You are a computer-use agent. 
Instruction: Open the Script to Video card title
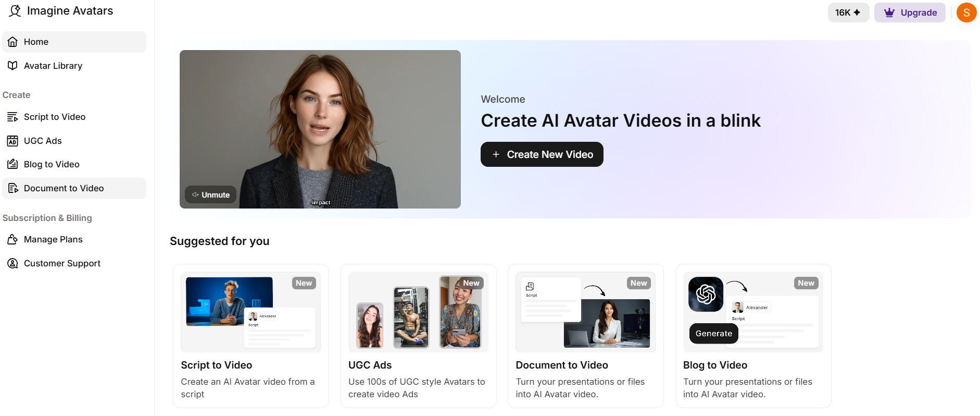click(217, 365)
